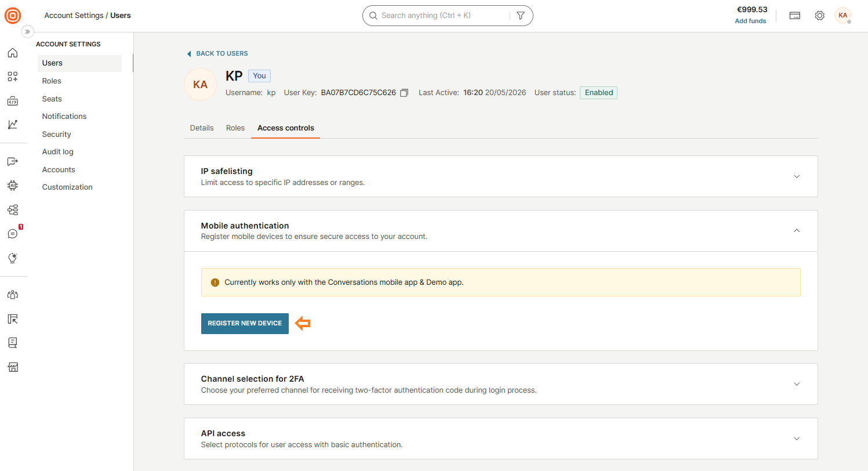Go BACK TO USERS
This screenshot has height=471, width=868.
222,53
